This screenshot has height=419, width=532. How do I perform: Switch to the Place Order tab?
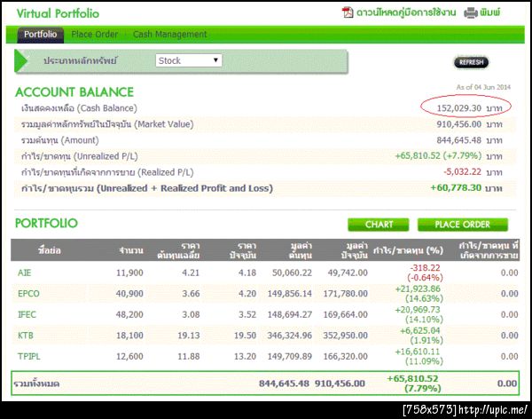94,35
